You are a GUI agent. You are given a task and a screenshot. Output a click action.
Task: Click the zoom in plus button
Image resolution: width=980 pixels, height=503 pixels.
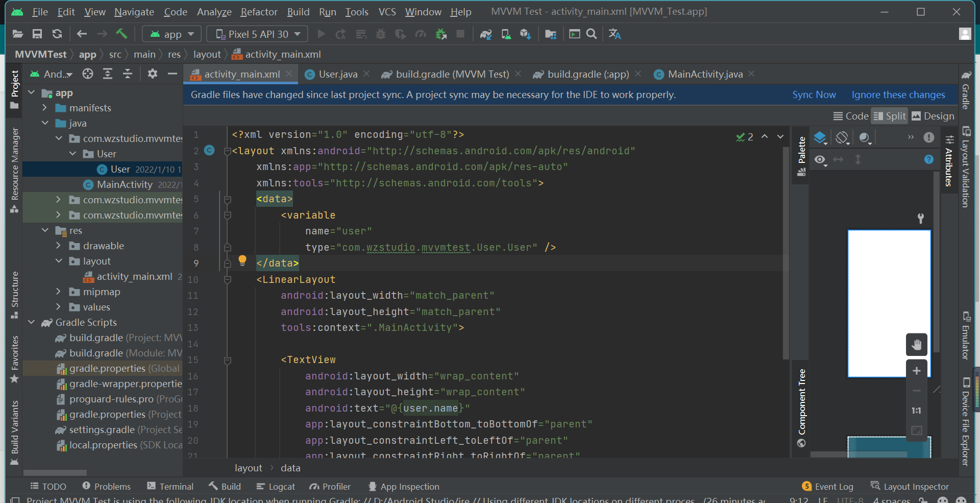click(917, 371)
